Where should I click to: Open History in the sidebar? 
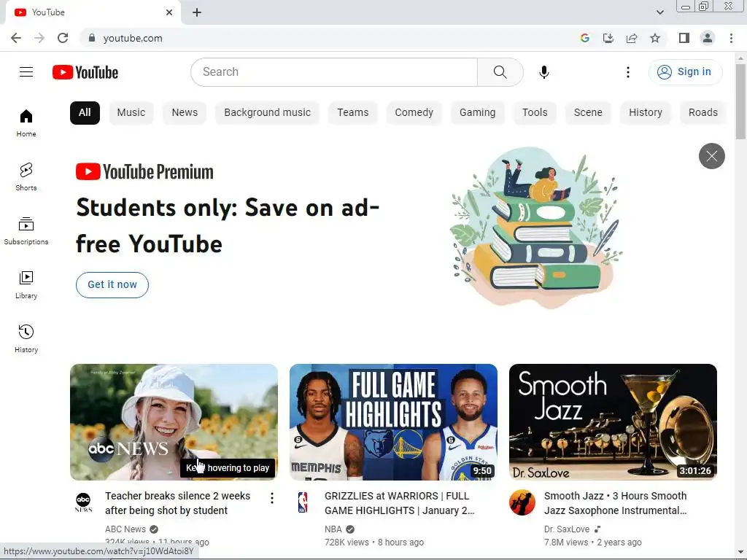[x=26, y=338]
